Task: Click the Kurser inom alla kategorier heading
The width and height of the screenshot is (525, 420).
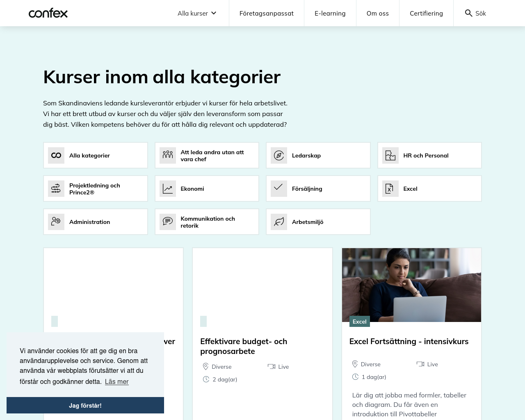Action: [162, 77]
